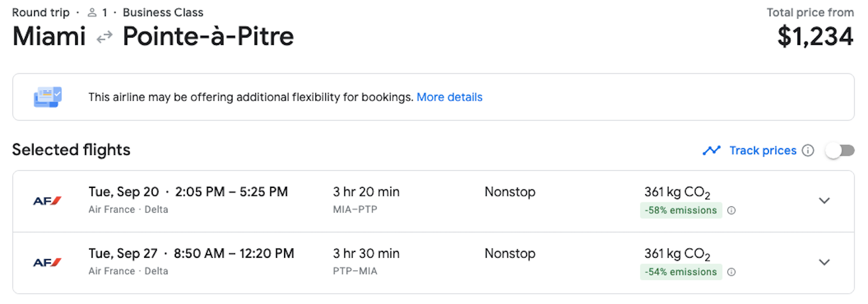Click the $1,234 total price
This screenshot has width=868, height=304.
815,36
